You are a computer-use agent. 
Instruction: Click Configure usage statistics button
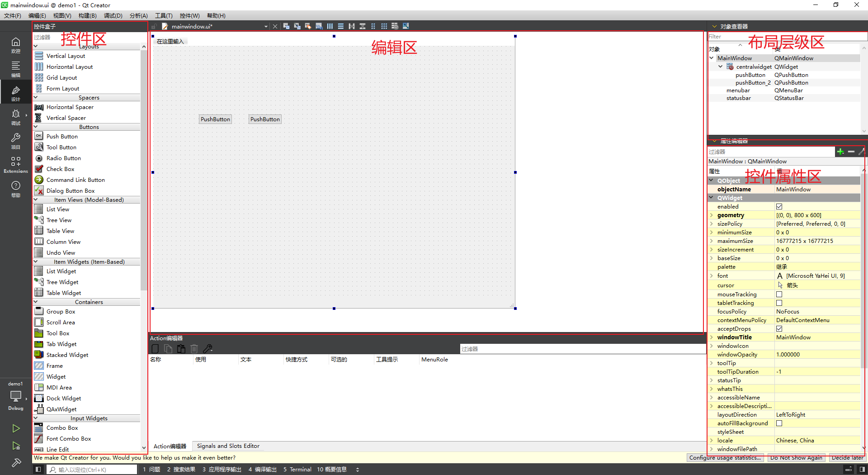(725, 458)
